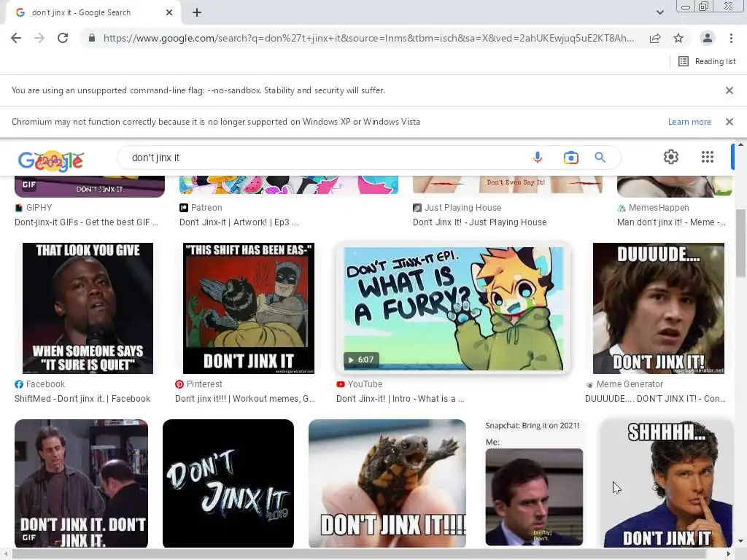Viewport: 747px width, 560px height.
Task: Open the Batman slapping Robin meme
Action: click(x=249, y=308)
